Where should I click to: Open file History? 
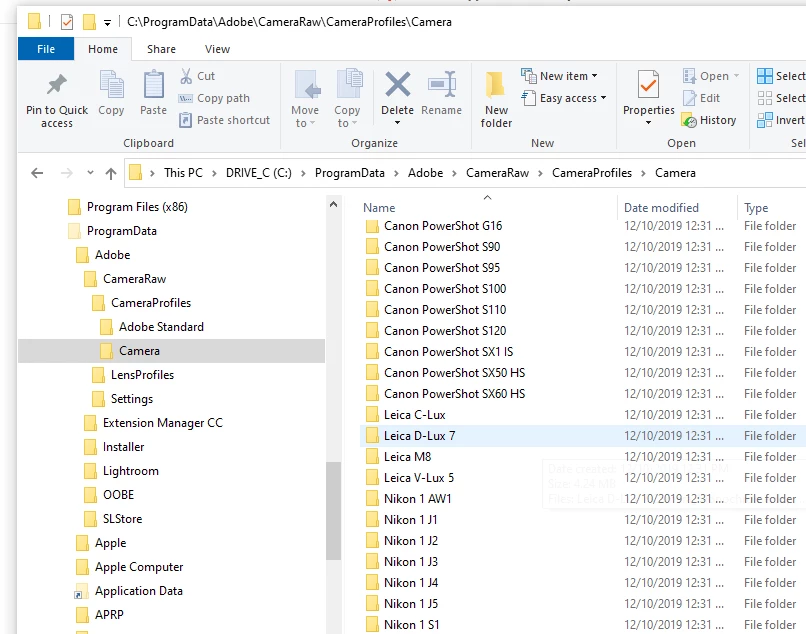709,120
